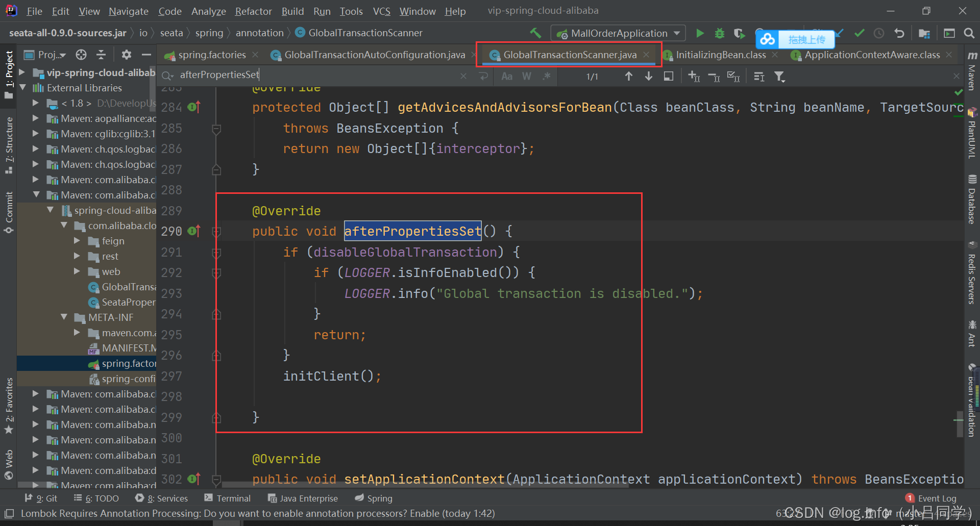
Task: Close the search bar with X
Action: [956, 76]
